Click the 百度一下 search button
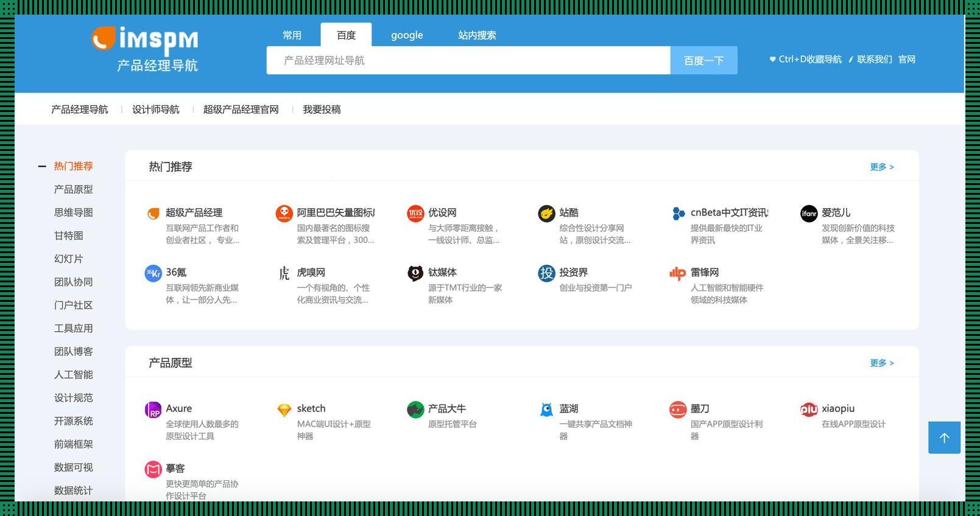The height and width of the screenshot is (516, 980). 703,60
